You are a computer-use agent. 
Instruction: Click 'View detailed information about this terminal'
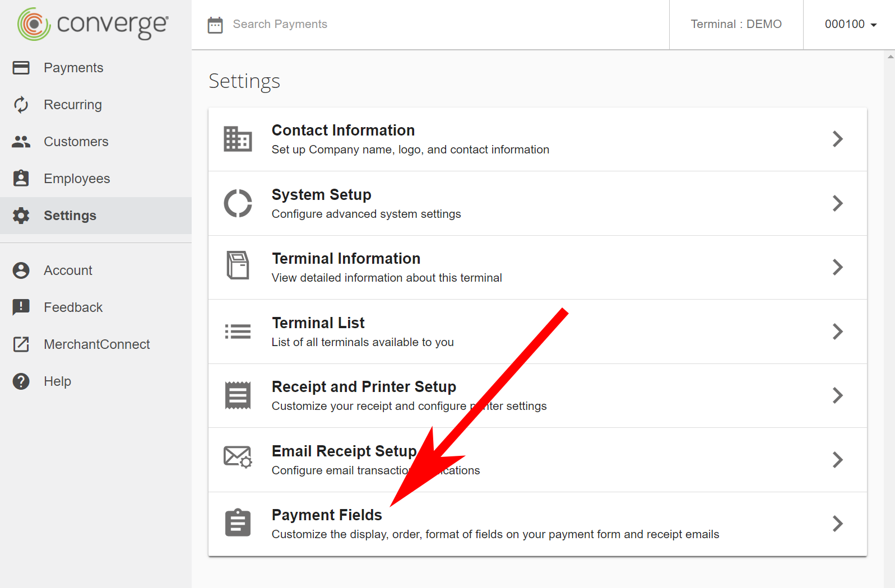(387, 278)
